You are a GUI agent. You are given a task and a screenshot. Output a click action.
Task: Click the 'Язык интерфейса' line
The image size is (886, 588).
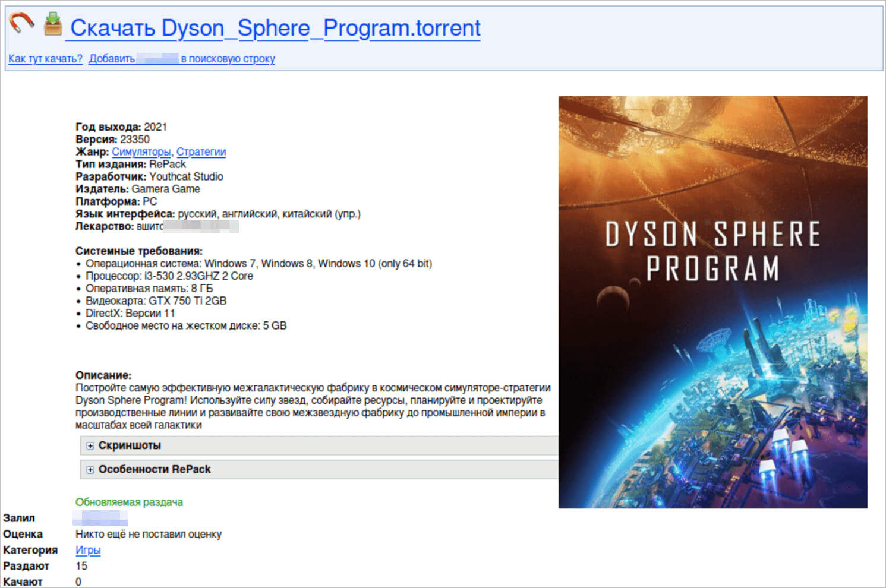[218, 214]
